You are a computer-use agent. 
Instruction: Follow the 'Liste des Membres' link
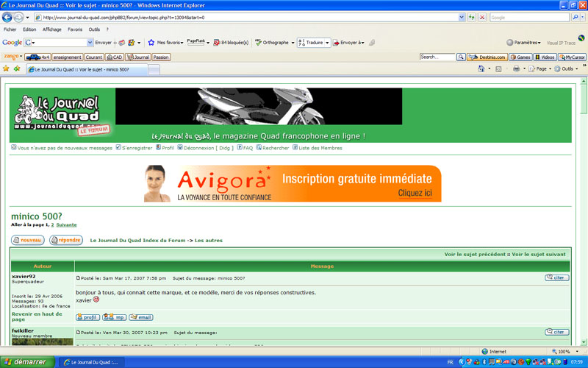tap(320, 148)
